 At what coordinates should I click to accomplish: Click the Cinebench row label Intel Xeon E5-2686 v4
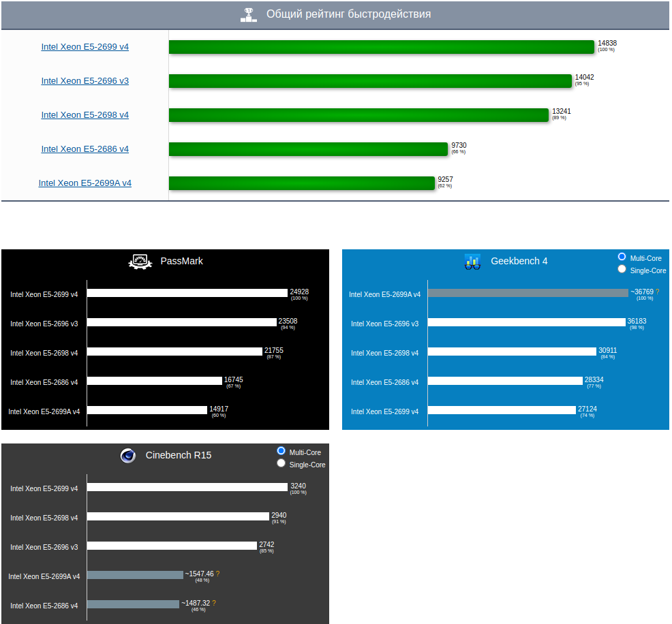[x=44, y=606]
